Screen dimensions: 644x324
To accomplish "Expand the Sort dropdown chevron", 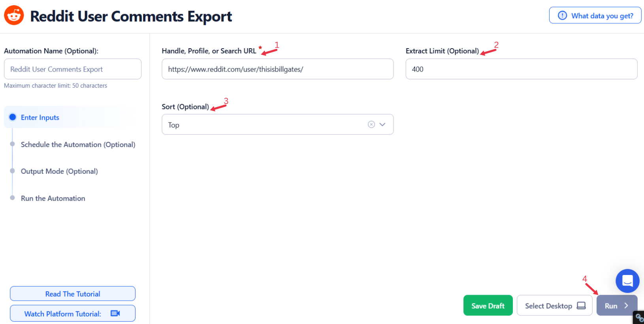I will [x=382, y=124].
